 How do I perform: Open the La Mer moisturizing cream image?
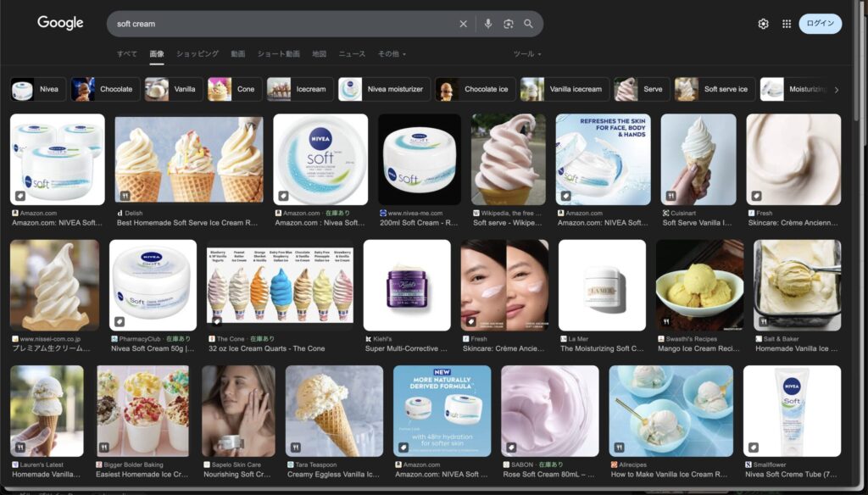click(603, 285)
